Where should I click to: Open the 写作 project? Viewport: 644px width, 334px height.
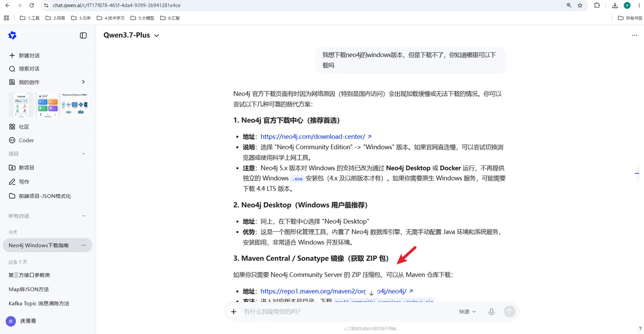[19, 182]
